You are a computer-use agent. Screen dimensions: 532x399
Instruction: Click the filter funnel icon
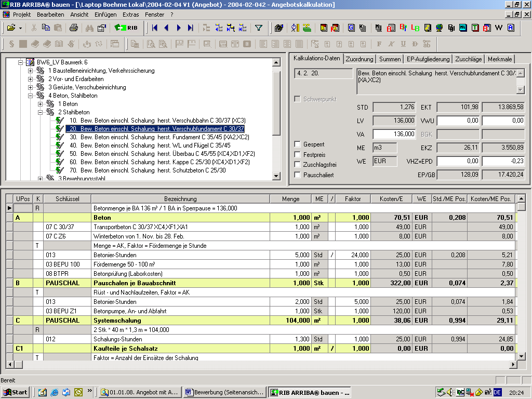(x=258, y=28)
